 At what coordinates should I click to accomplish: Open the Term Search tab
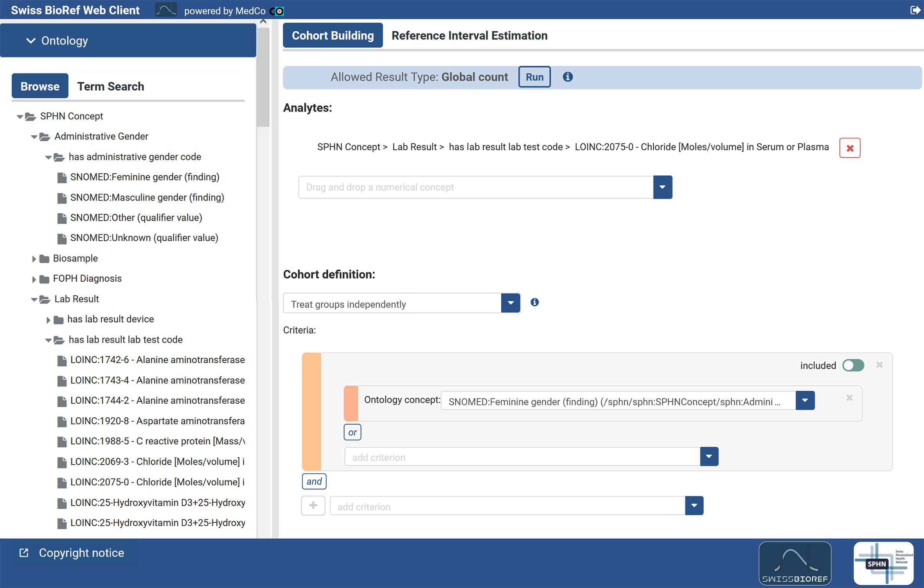[x=110, y=86]
